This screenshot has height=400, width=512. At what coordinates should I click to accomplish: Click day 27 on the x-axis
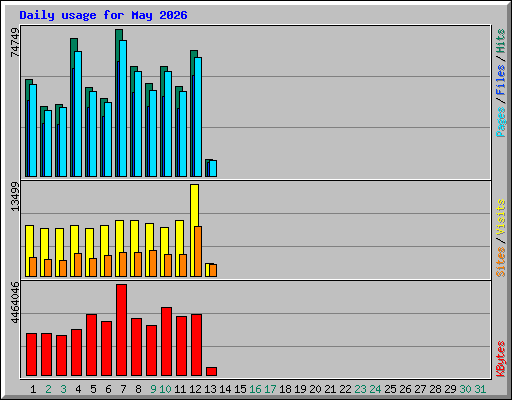pos(420,389)
